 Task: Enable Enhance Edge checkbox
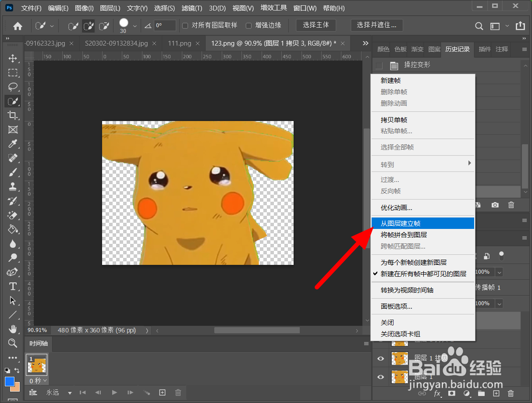click(x=248, y=25)
